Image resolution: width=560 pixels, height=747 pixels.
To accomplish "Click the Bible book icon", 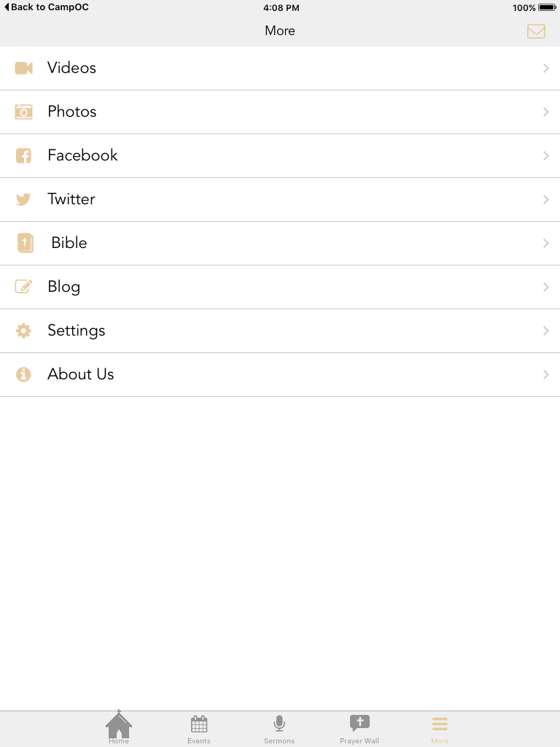I will pos(26,243).
